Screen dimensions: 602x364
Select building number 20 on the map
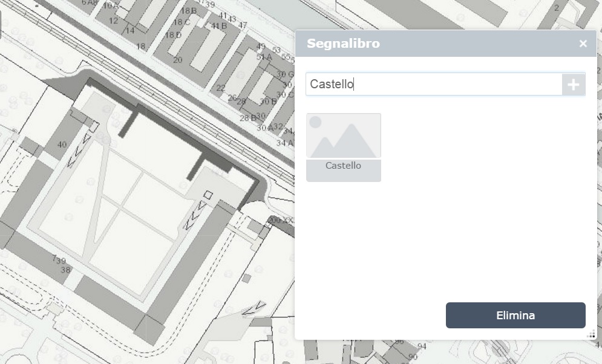[177, 60]
